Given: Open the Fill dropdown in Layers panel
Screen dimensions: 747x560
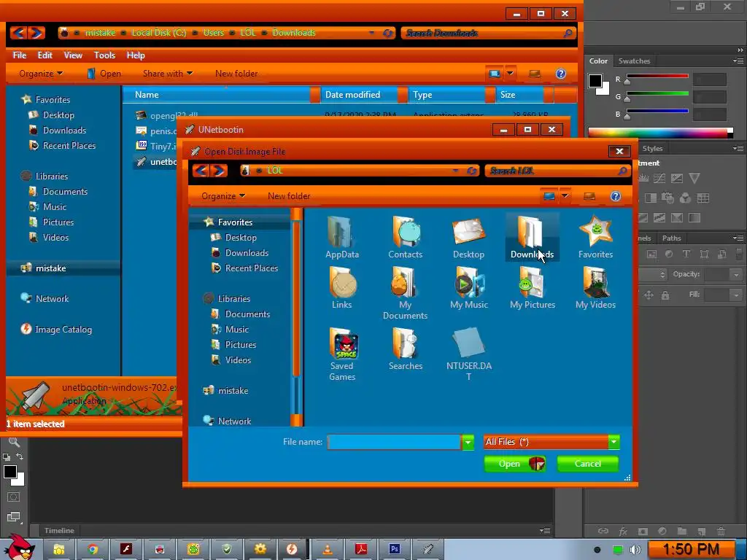Looking at the screenshot, I should point(736,295).
